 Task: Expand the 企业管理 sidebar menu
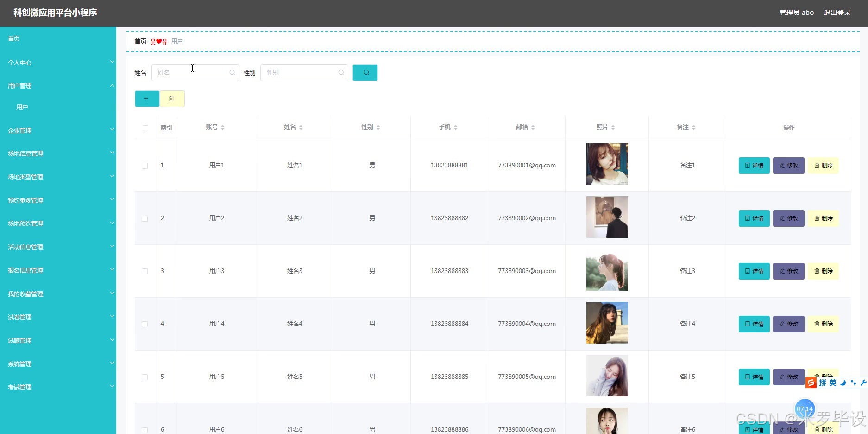tap(58, 130)
